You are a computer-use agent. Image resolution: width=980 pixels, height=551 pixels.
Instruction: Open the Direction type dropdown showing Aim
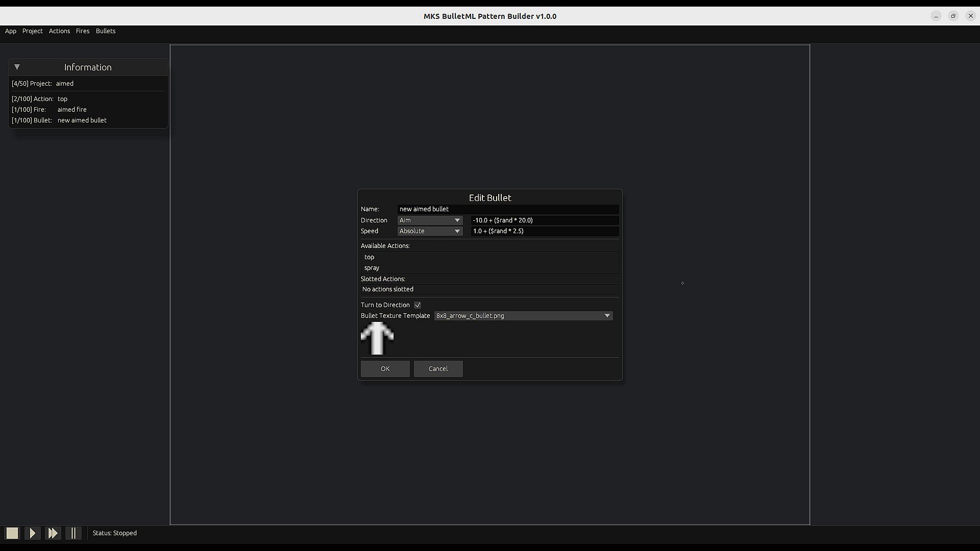430,220
